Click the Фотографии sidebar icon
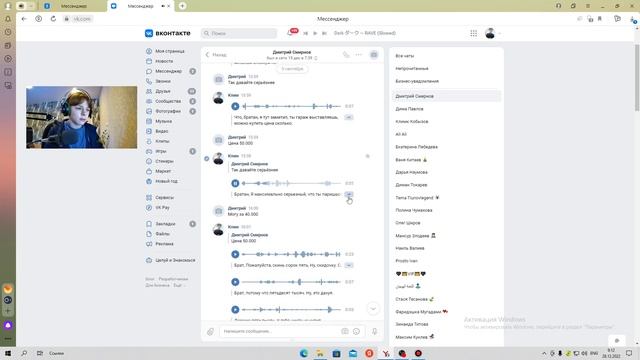Image resolution: width=640 pixels, height=360 pixels. (149, 111)
